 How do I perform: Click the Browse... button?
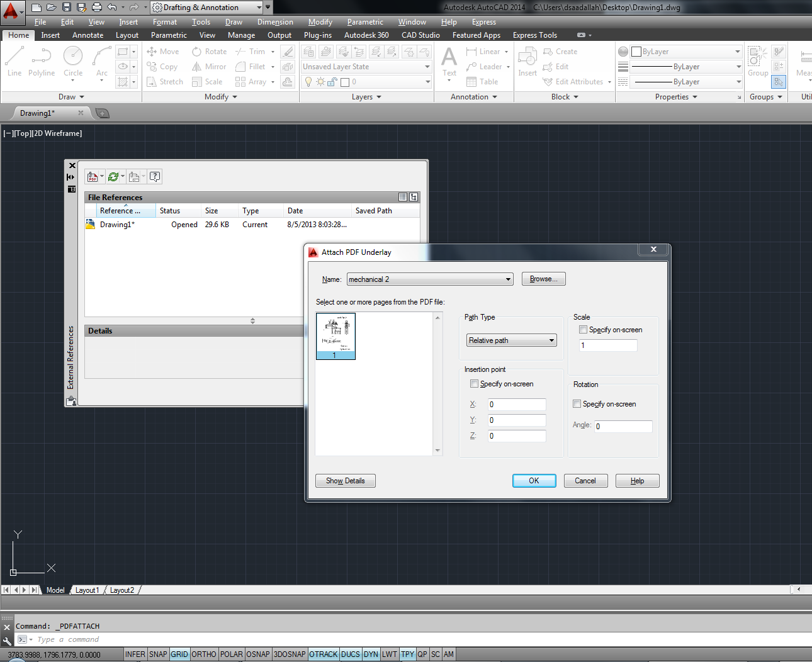tap(544, 279)
